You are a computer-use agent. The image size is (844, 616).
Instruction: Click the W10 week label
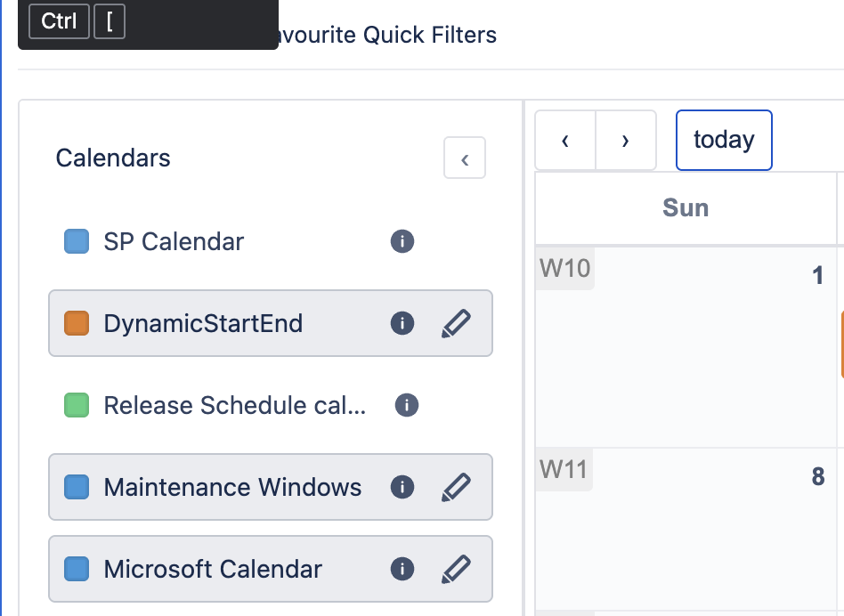(x=564, y=268)
